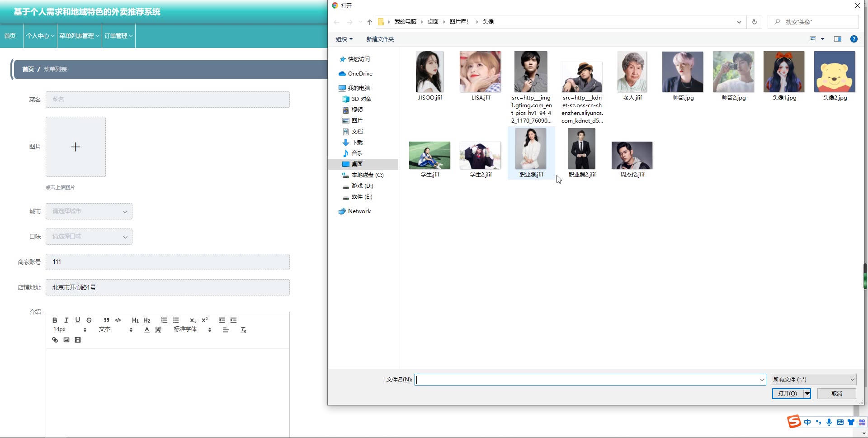Insert a hyperlink in the editor

click(55, 340)
